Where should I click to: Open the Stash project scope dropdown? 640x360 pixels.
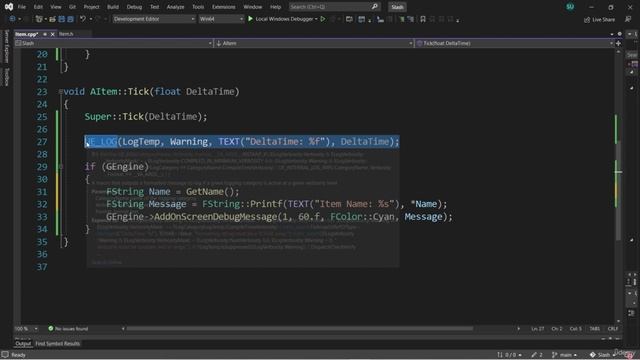[x=113, y=43]
